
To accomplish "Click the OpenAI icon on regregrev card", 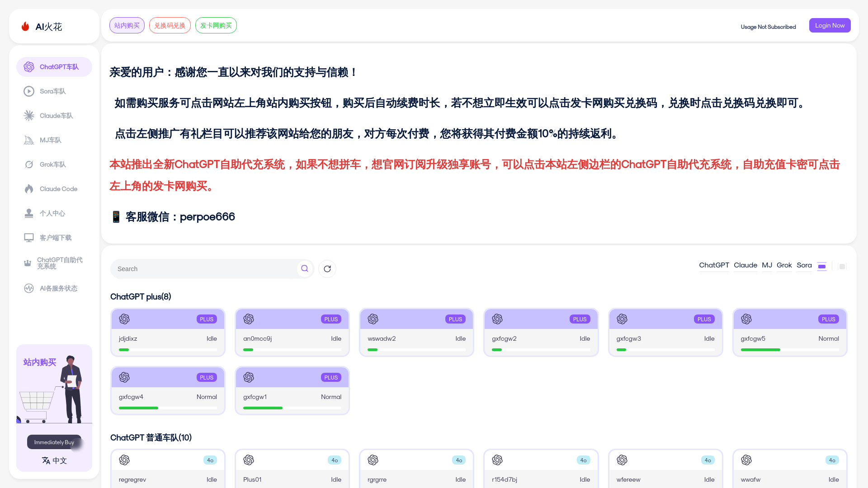I will tap(124, 460).
